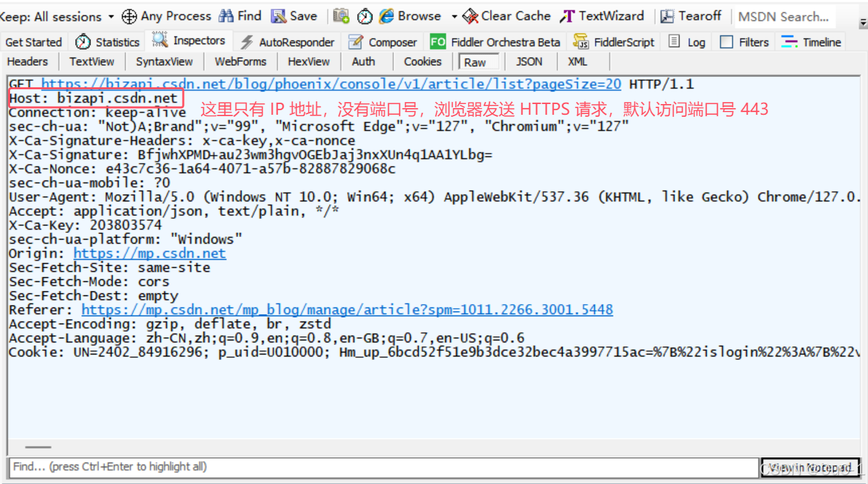This screenshot has height=484, width=868.
Task: Open Composer via its pencil icon
Action: (x=356, y=42)
